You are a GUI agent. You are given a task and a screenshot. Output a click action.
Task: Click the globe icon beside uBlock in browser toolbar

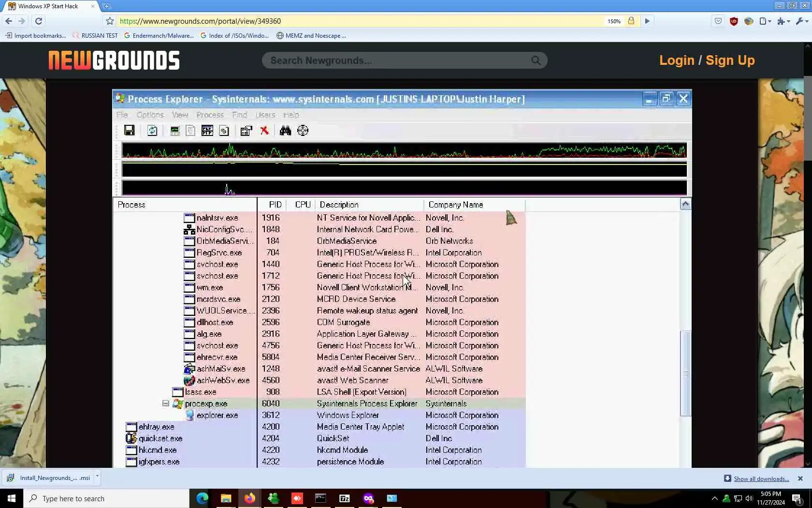coord(749,21)
